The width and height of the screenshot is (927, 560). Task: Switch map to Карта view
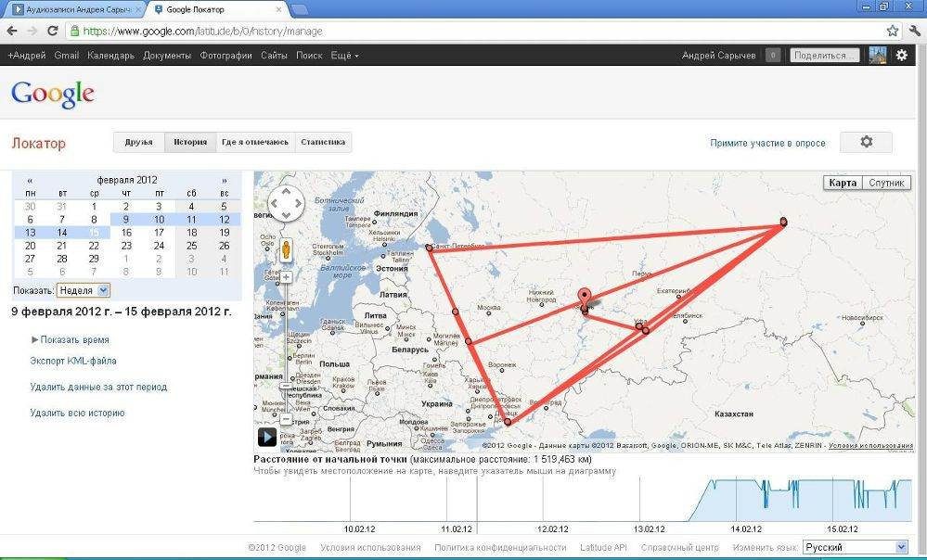(843, 183)
